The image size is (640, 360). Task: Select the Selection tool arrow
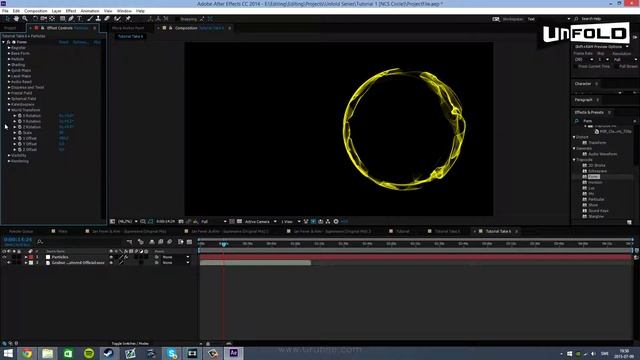(7, 19)
